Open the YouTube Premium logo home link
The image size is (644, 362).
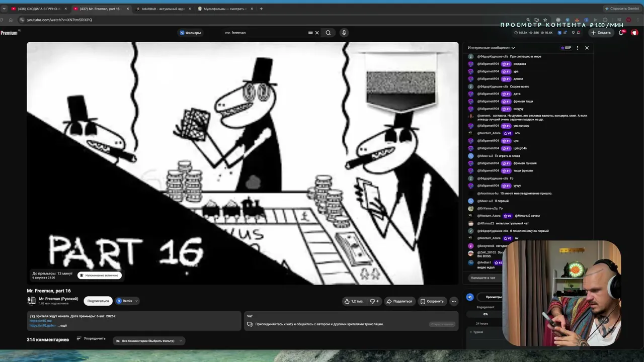(10, 33)
